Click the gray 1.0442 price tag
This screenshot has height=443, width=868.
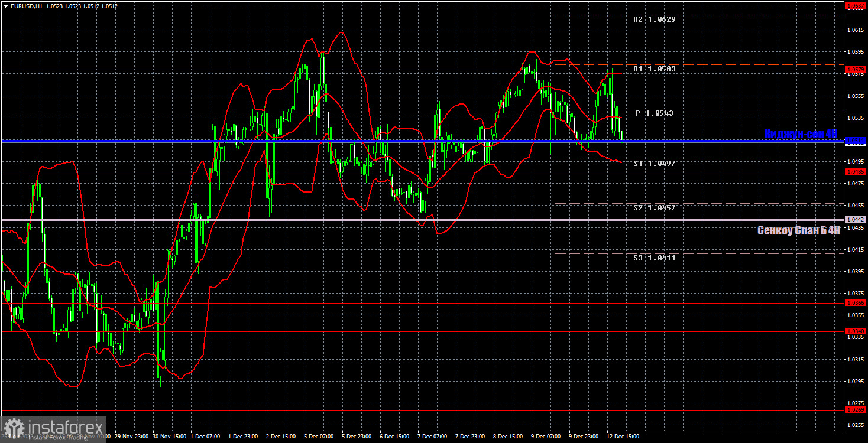(x=856, y=219)
